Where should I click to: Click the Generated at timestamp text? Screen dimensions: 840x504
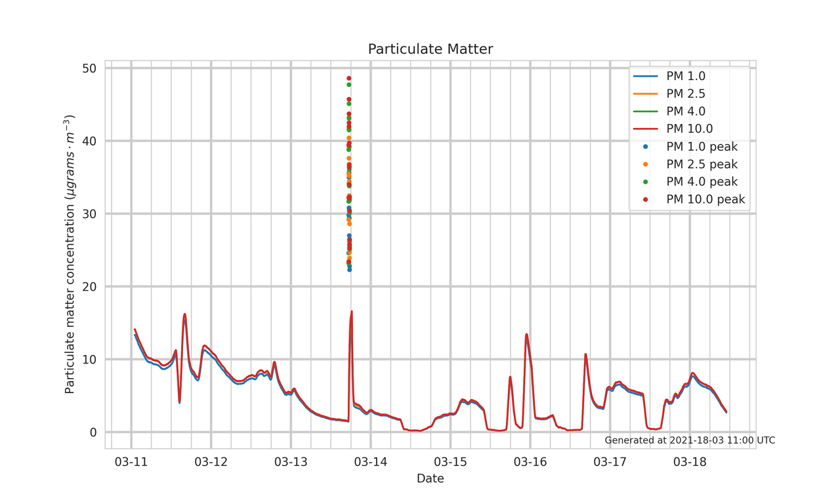pos(690,440)
